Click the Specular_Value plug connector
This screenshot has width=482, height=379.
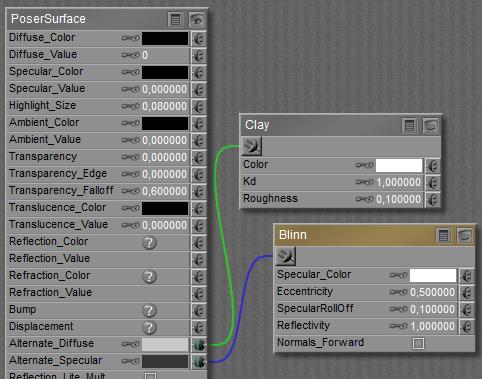point(199,89)
